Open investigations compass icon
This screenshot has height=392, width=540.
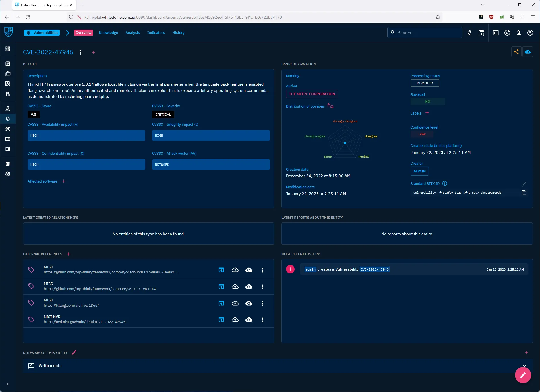click(507, 33)
